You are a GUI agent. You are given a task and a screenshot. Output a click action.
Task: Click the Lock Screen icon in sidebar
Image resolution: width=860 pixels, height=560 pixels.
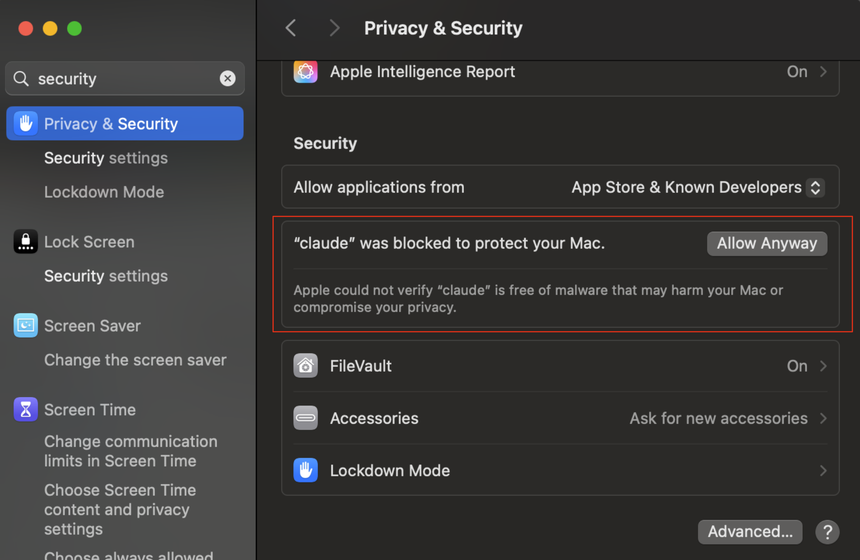25,242
